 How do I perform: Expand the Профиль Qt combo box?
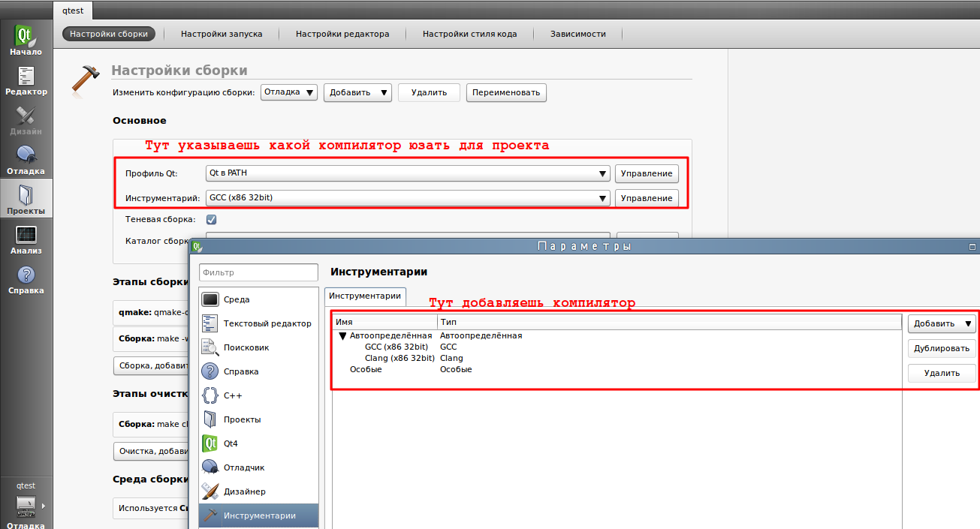point(408,173)
